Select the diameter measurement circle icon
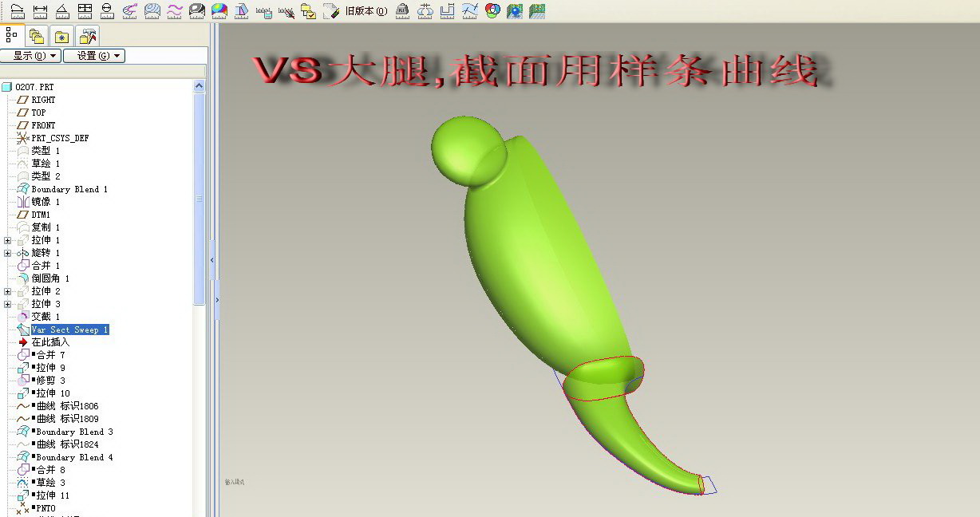Image resolution: width=980 pixels, height=517 pixels. (107, 11)
